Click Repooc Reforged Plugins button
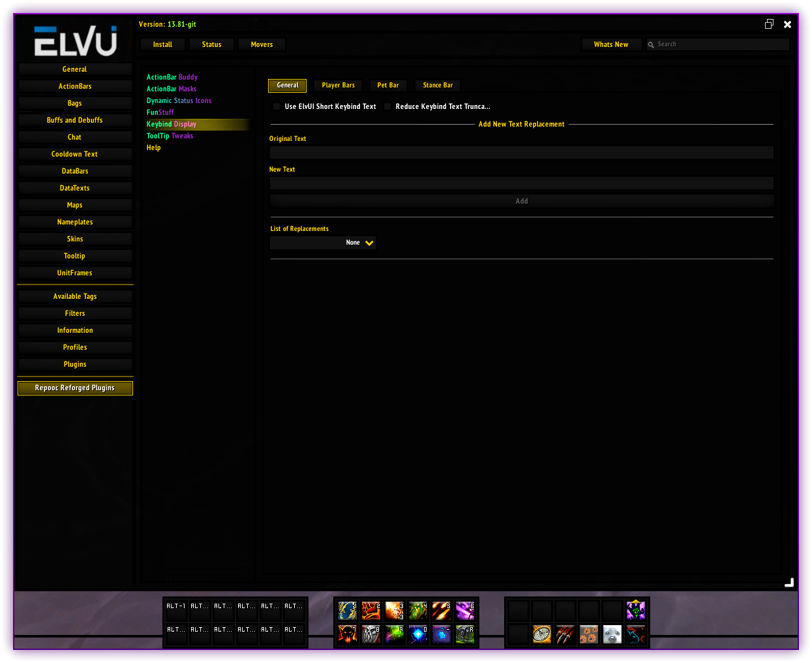812x663 pixels. (x=75, y=388)
